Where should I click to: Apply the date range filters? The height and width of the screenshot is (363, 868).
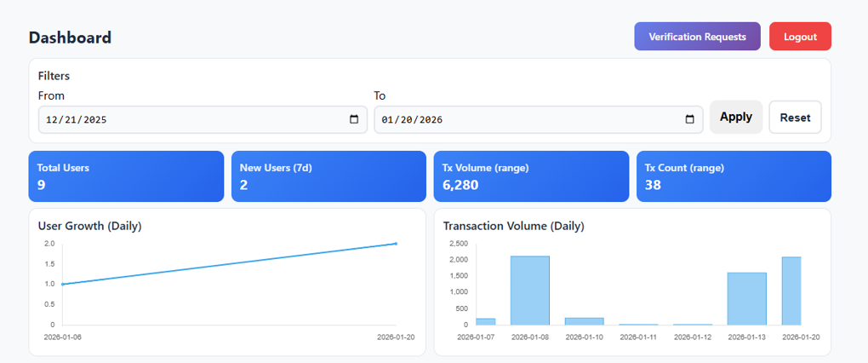[736, 117]
